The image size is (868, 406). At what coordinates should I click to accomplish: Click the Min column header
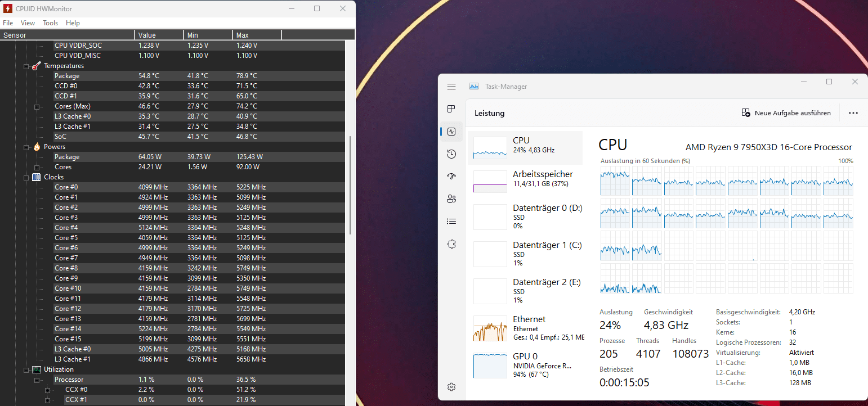pos(208,35)
